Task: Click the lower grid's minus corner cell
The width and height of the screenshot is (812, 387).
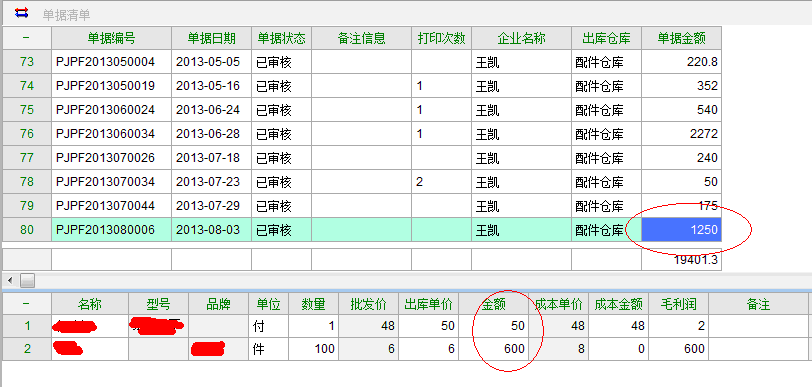Action: 27,304
